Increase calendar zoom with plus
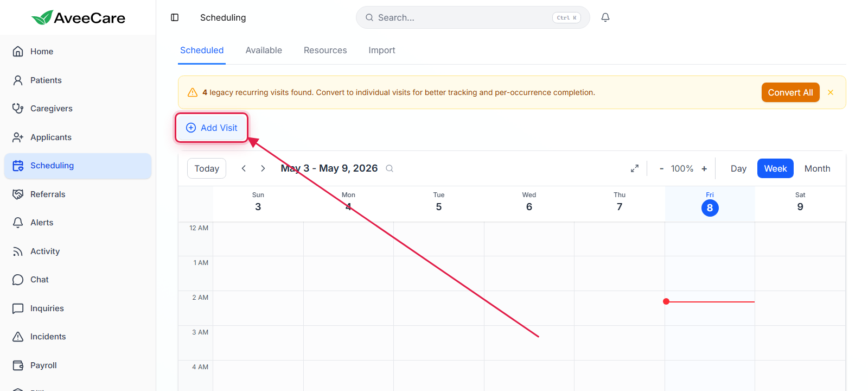The width and height of the screenshot is (868, 391). pyautogui.click(x=704, y=168)
